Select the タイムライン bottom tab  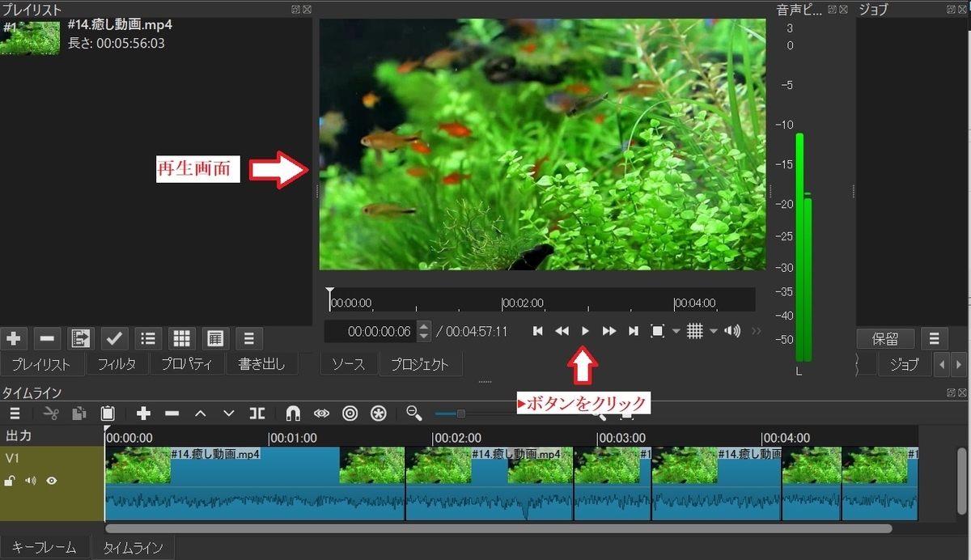coord(133,548)
